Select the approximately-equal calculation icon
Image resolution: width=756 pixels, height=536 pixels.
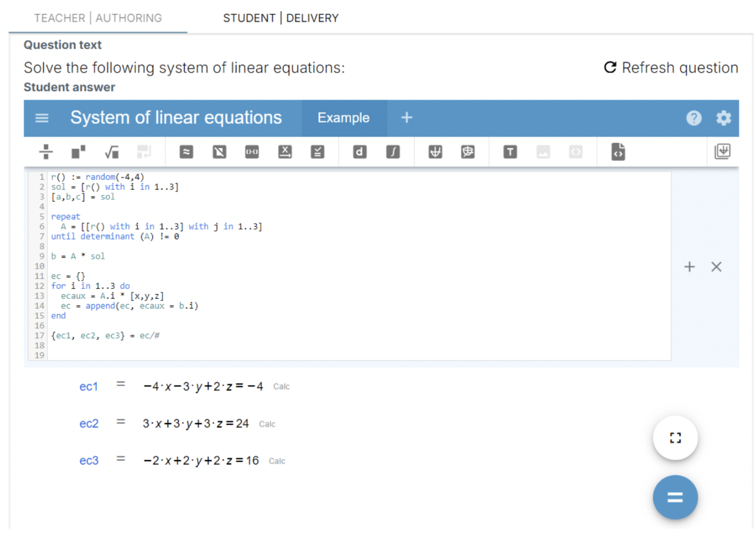click(x=186, y=152)
